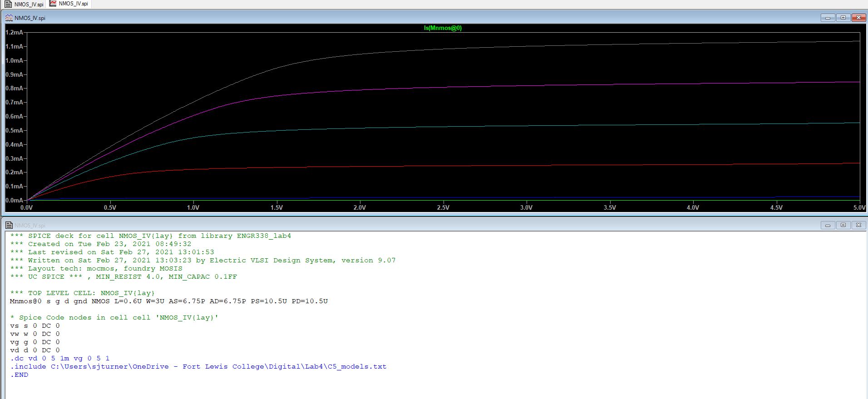Image resolution: width=868 pixels, height=399 pixels.
Task: Click the 'UC SPICE' MIN_RESIST comment line
Action: 123,277
